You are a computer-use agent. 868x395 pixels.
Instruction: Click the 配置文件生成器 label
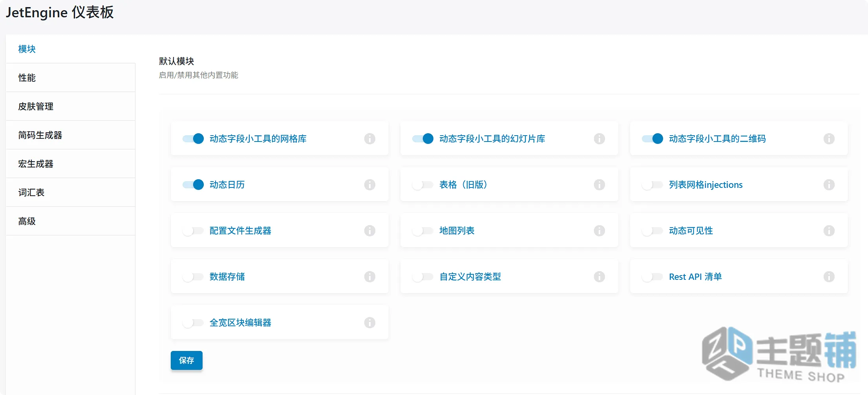tap(240, 231)
